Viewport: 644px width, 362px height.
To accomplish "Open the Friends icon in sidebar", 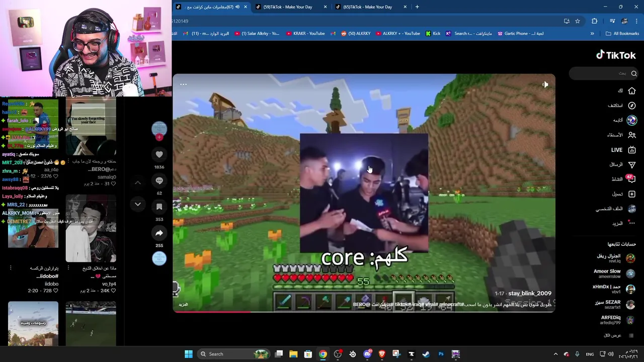I will [632, 135].
